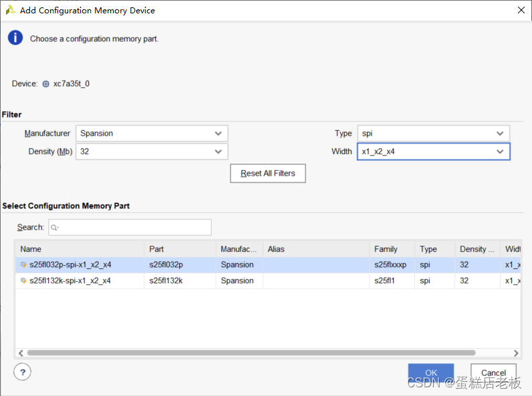
Task: Click the horizontal scrollbar thumb in table
Action: click(251, 353)
